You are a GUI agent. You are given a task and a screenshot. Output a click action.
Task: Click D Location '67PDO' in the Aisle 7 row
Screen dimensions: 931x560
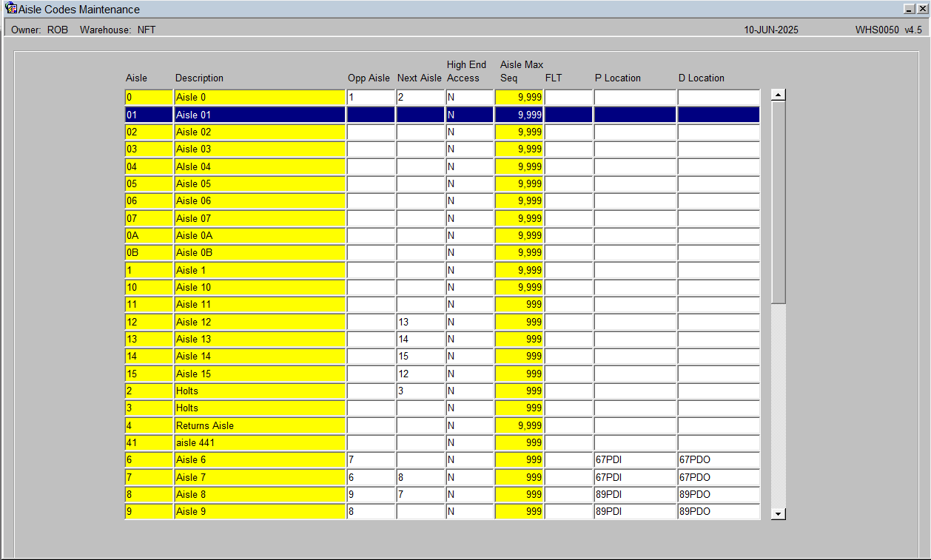point(719,477)
